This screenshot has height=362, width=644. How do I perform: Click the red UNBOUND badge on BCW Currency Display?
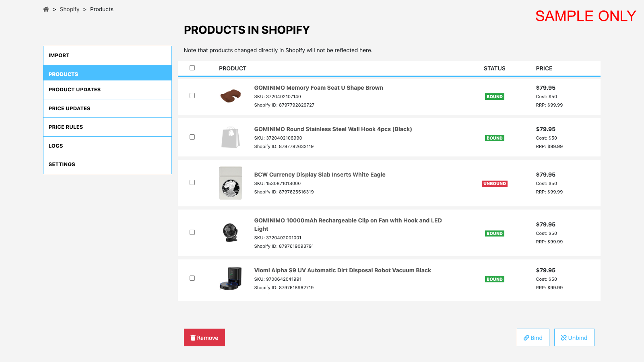click(x=494, y=183)
